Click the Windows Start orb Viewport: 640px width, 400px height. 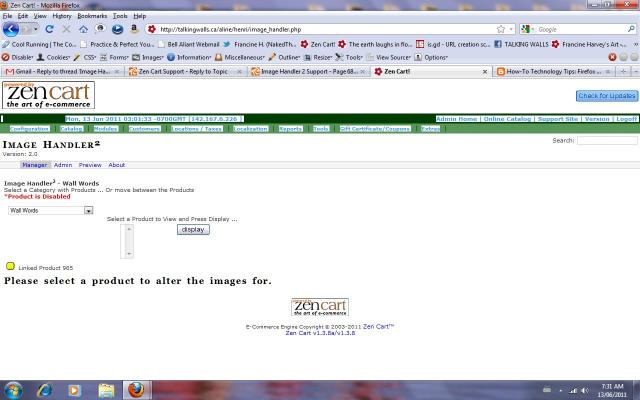point(13,390)
